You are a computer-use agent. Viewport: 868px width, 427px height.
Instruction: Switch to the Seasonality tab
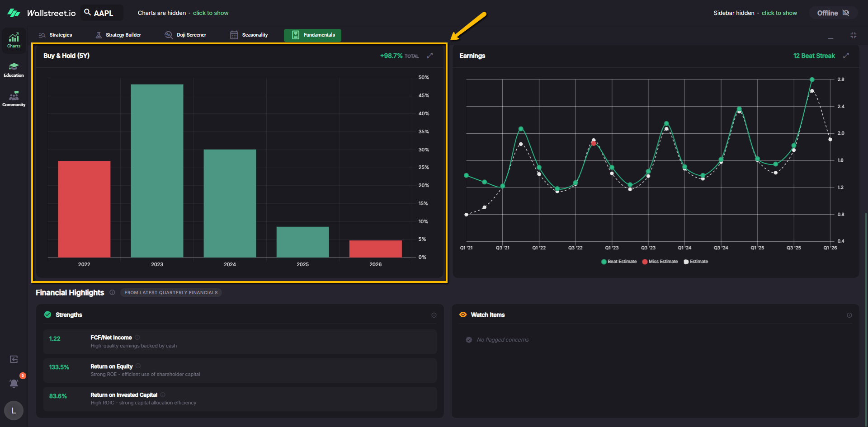pos(249,35)
